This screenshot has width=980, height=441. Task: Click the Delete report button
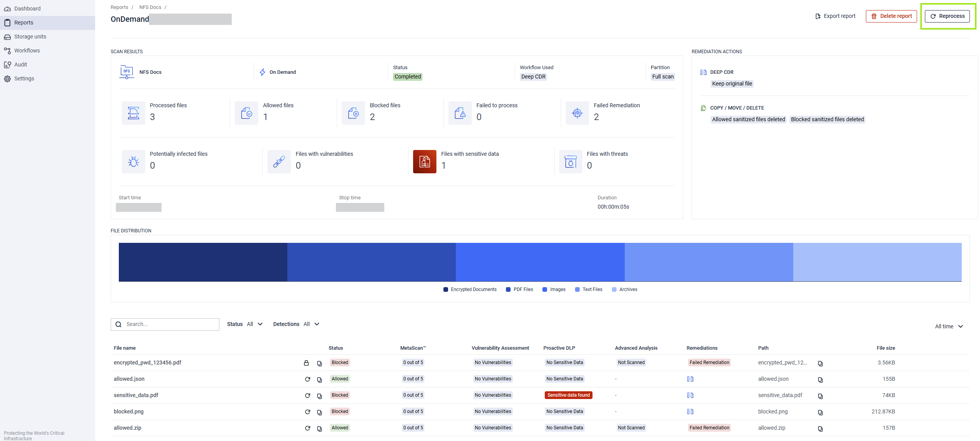(x=891, y=16)
